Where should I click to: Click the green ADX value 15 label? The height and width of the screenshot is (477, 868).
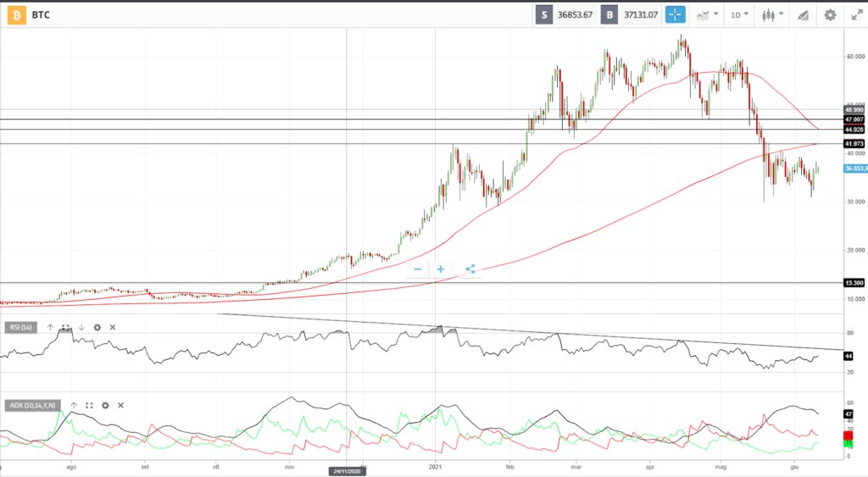848,443
